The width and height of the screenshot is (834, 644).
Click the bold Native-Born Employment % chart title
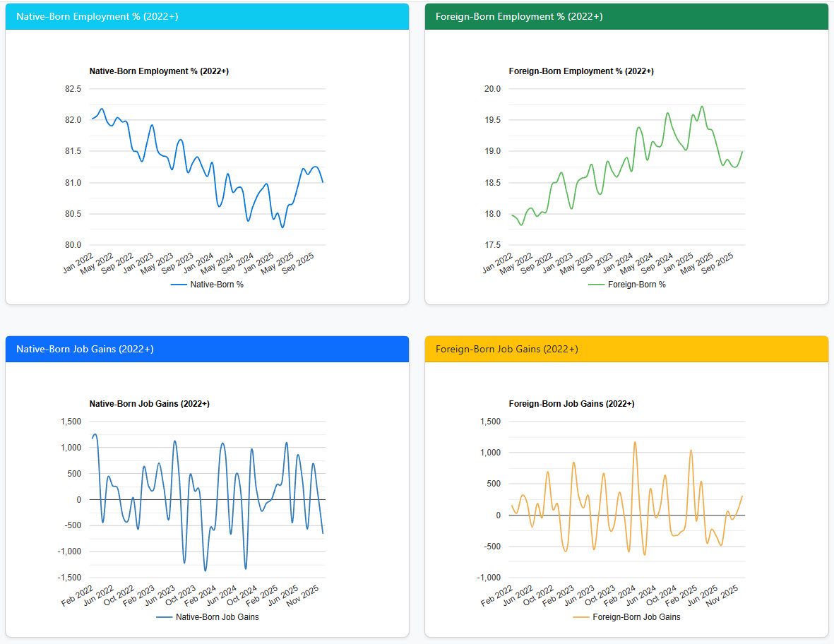[159, 71]
